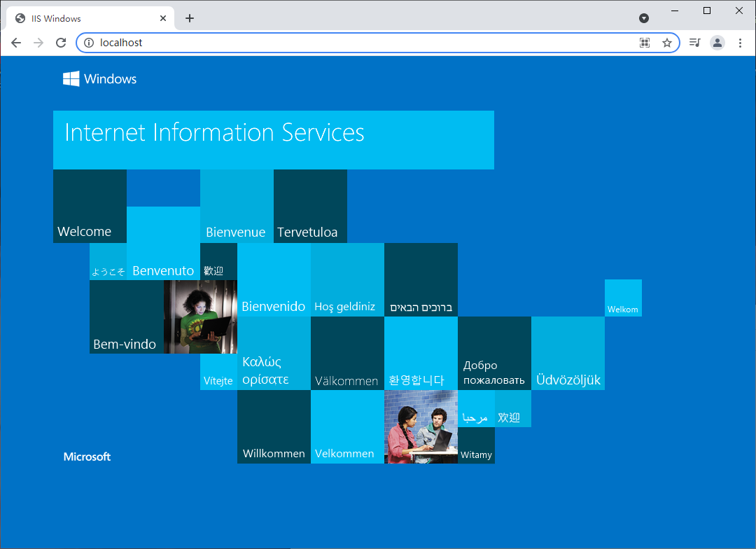Open the media control icon in toolbar
Image resolution: width=756 pixels, height=549 pixels.
click(x=695, y=43)
